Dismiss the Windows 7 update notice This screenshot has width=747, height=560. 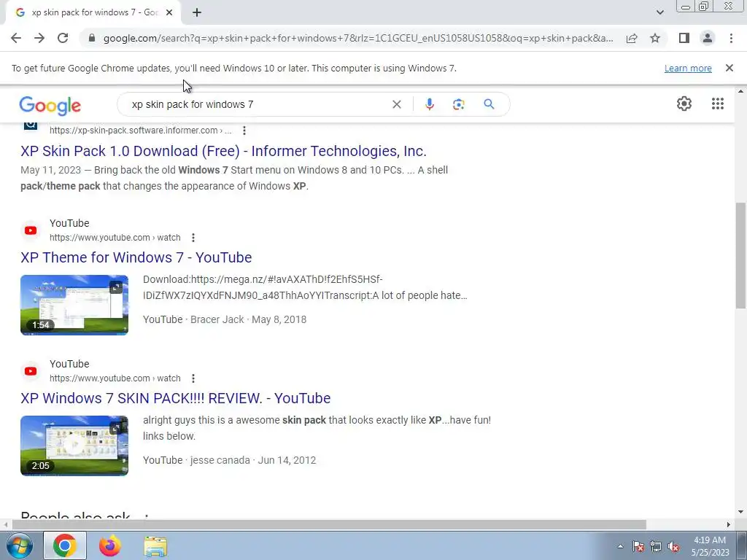[x=729, y=68]
